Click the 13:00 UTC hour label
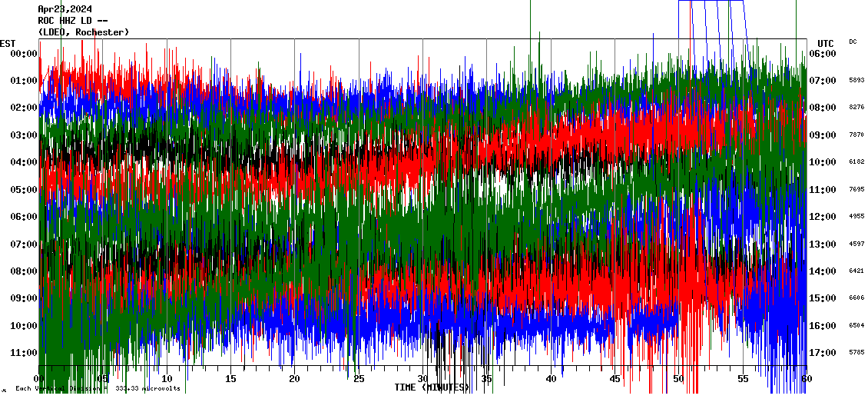 coord(823,244)
